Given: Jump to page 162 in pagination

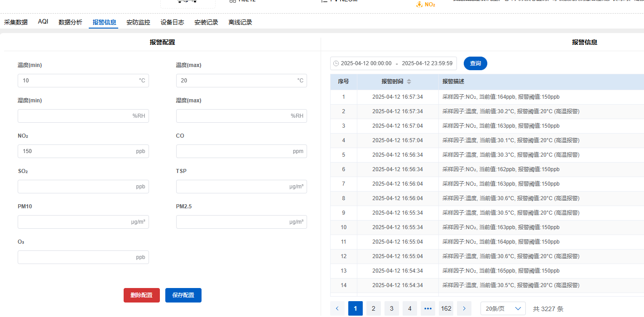Looking at the screenshot, I should point(446,308).
